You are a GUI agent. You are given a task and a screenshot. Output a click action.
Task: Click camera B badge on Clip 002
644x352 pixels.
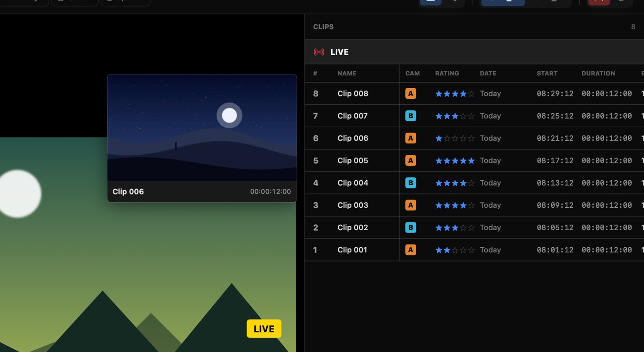(x=411, y=227)
